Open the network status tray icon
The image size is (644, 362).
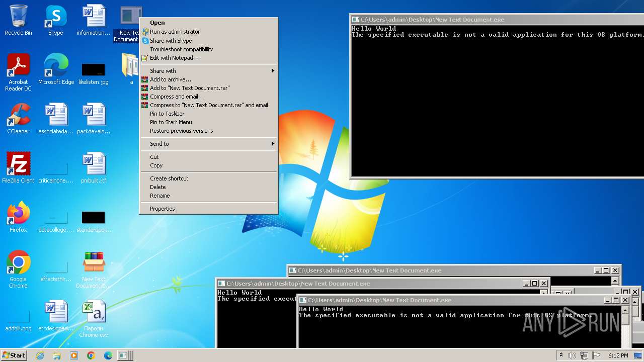(584, 355)
